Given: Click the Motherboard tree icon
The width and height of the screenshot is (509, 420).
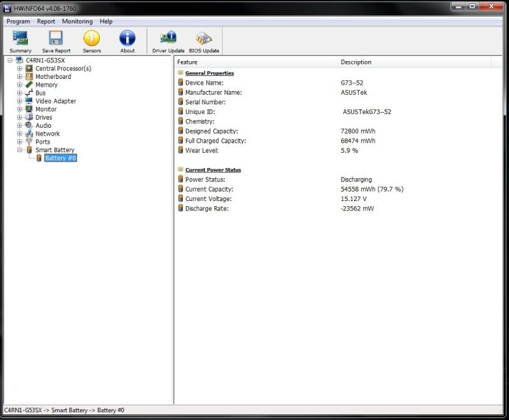Looking at the screenshot, I should [x=29, y=76].
